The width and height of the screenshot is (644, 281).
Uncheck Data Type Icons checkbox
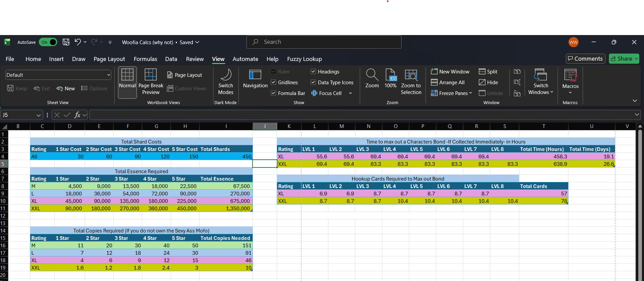coord(313,83)
